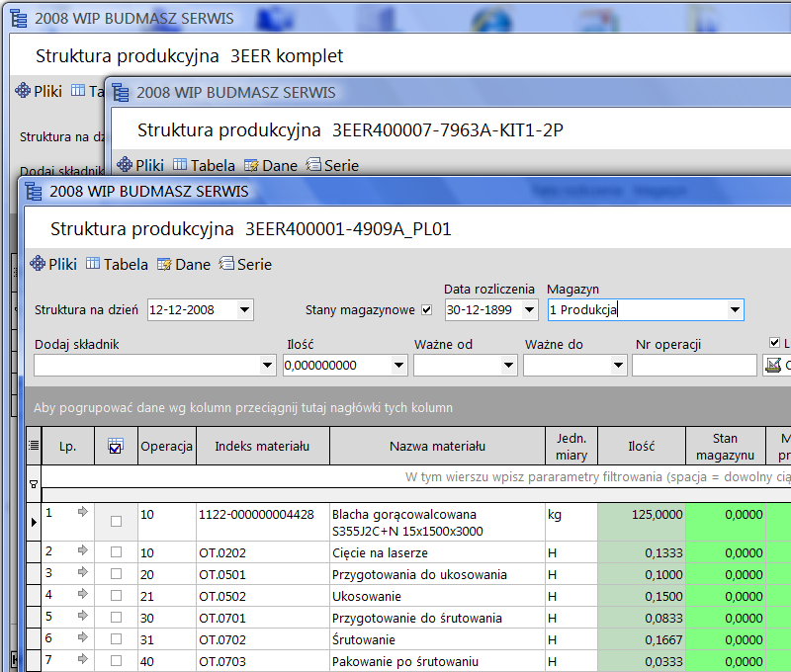
Task: Click into the Nr operacji input field
Action: (x=694, y=365)
